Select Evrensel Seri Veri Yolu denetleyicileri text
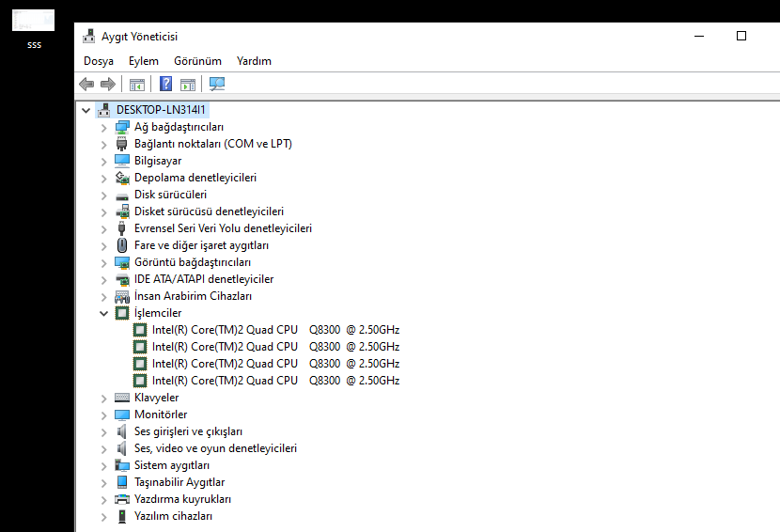Viewport: 780px width, 532px height. 223,228
